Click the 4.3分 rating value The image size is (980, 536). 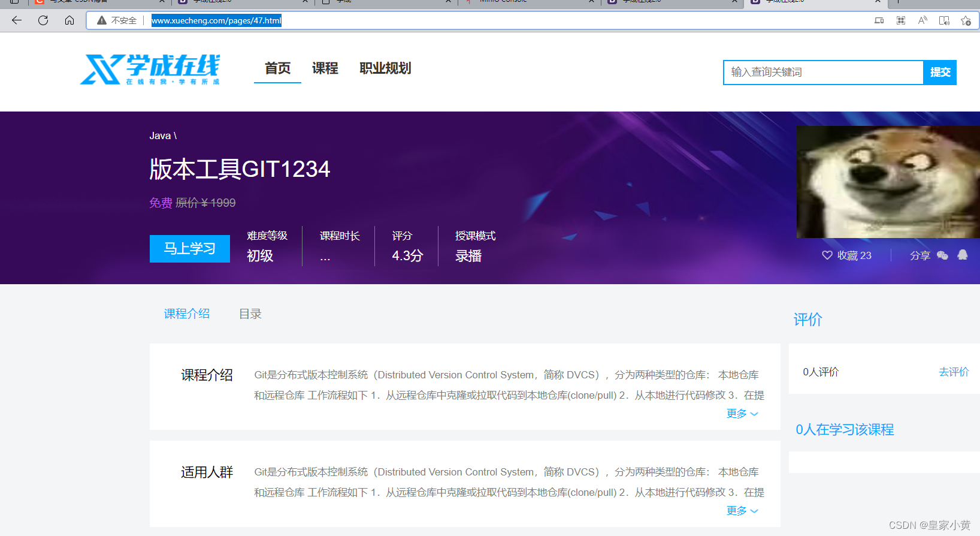pyautogui.click(x=407, y=256)
